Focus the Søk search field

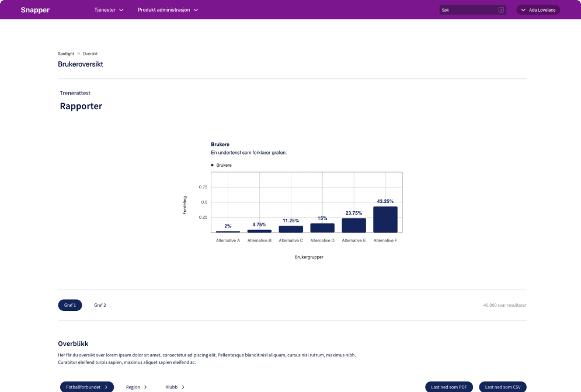467,10
